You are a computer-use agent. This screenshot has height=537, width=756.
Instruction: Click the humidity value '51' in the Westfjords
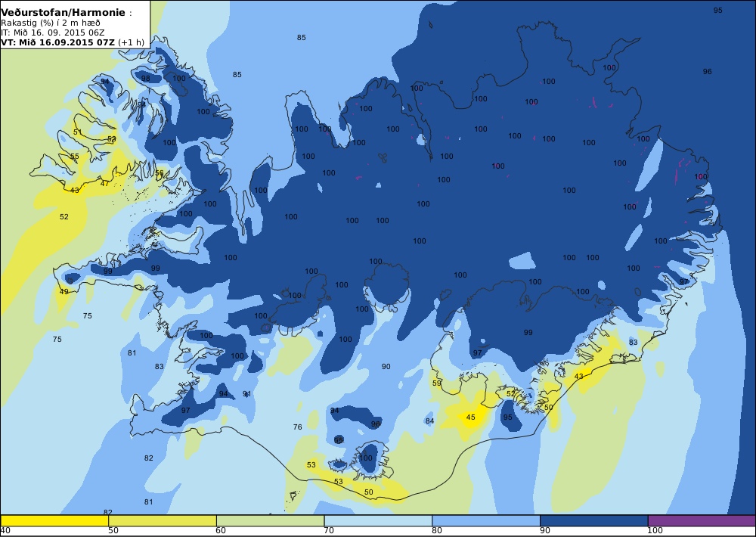click(77, 132)
